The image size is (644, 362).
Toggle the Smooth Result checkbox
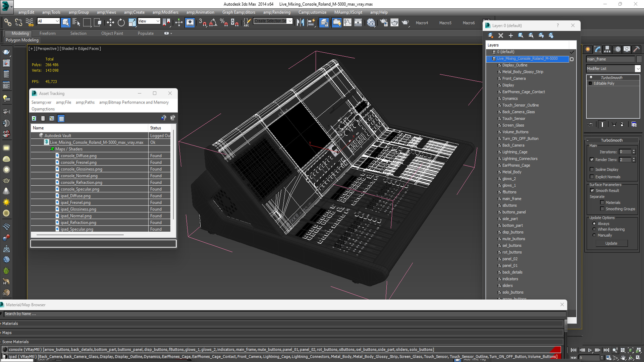(x=592, y=190)
